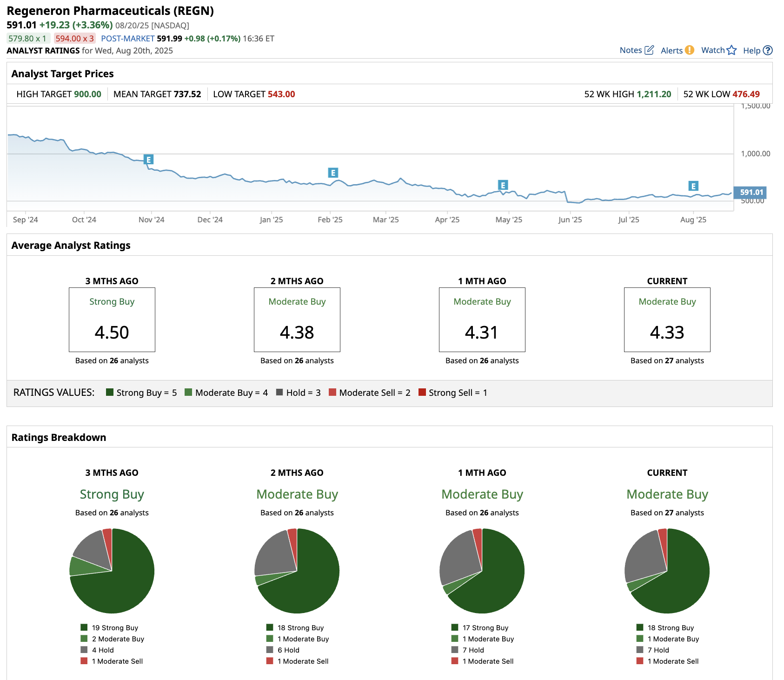Click the Strong Buy = 5 legend swatch
784x680 pixels.
pos(110,392)
